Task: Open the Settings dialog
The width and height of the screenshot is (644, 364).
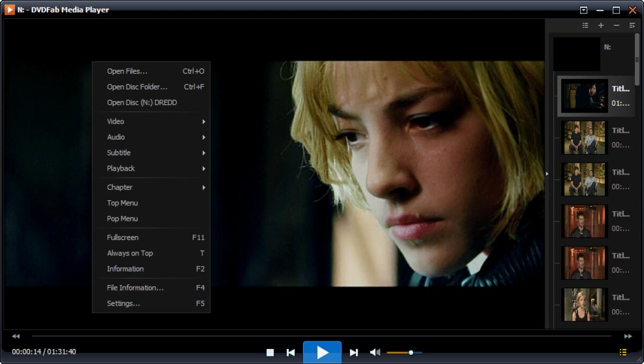Action: click(x=123, y=303)
